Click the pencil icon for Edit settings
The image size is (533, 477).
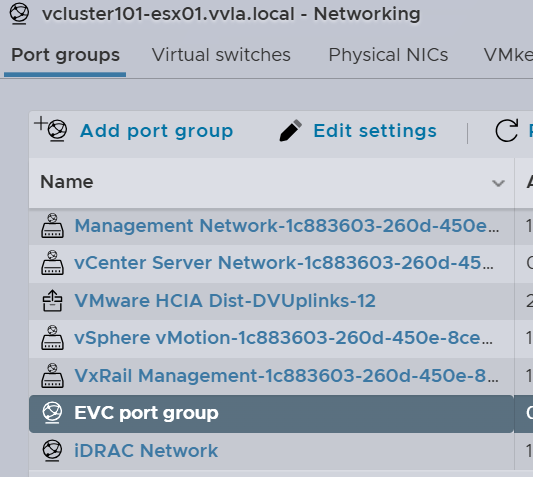coord(290,130)
